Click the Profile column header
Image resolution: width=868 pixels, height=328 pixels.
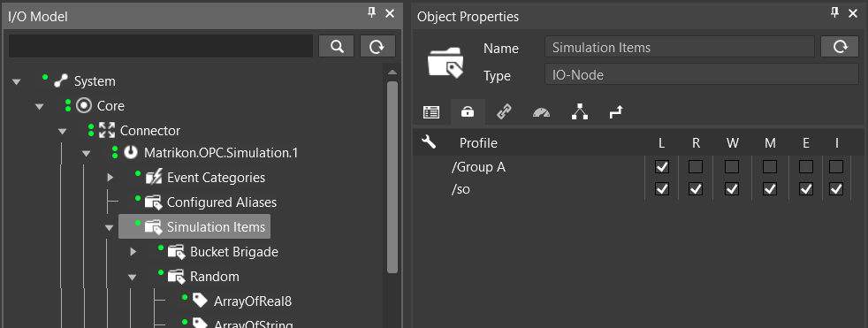tap(478, 143)
